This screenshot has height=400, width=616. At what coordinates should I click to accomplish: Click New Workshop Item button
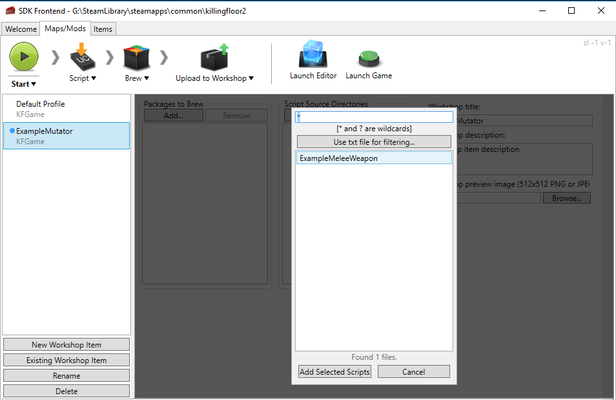[66, 345]
